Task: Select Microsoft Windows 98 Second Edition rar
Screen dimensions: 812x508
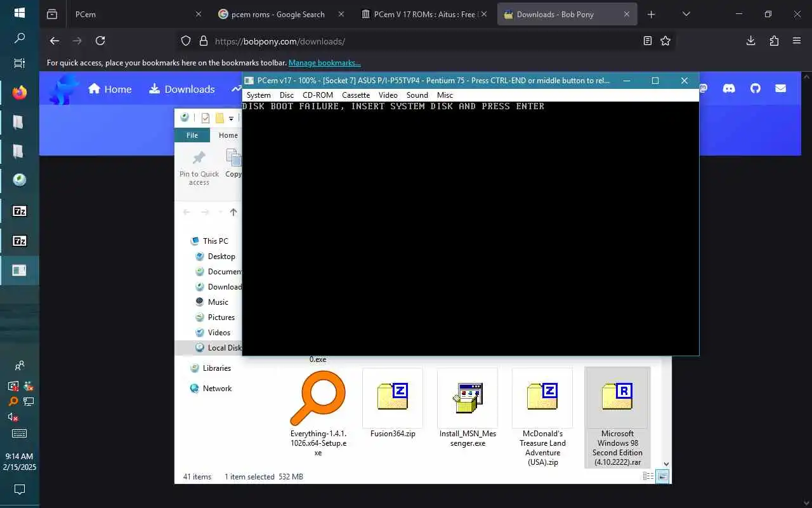Action: 617,417
